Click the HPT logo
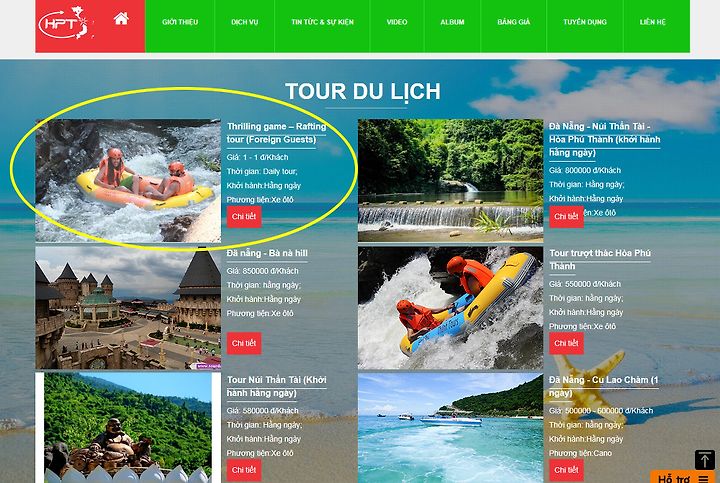Image resolution: width=720 pixels, height=483 pixels. click(67, 22)
